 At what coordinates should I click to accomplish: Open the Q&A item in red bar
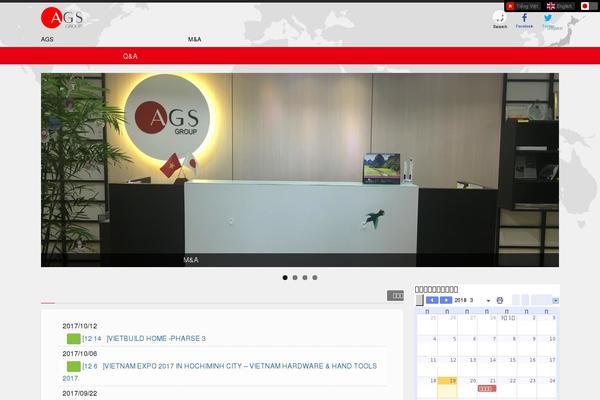[130, 56]
